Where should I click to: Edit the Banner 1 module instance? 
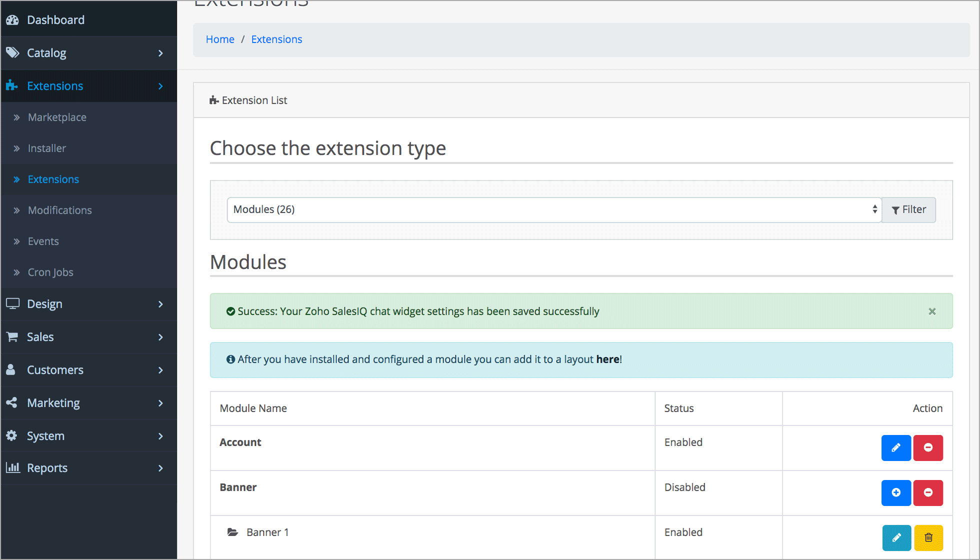pos(896,537)
